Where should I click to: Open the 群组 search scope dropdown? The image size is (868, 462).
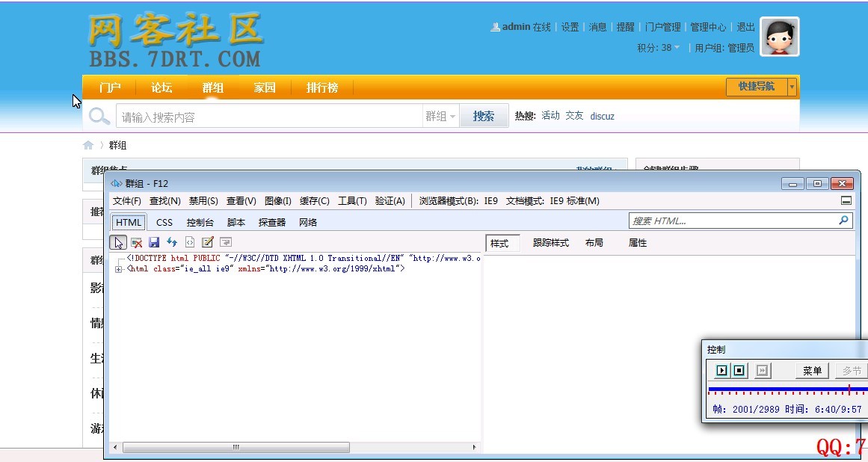[440, 116]
